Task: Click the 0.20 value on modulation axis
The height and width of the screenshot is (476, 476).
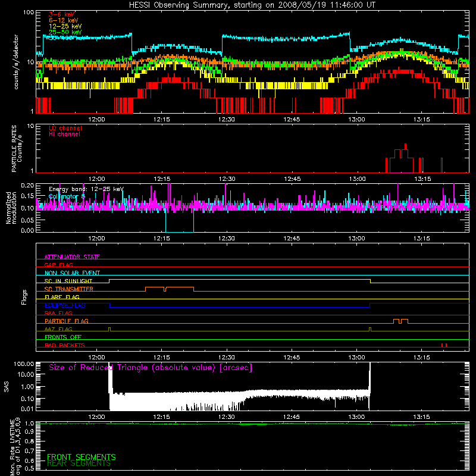Action: [x=27, y=185]
